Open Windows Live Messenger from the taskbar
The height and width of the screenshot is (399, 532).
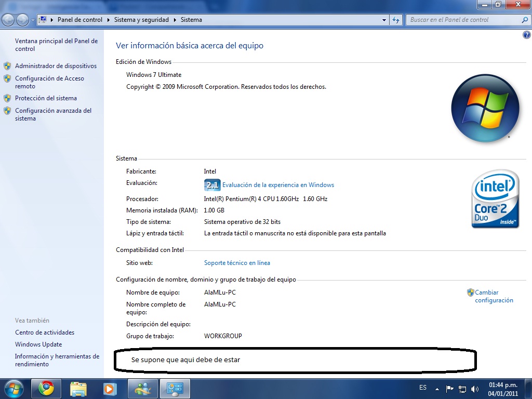143,389
